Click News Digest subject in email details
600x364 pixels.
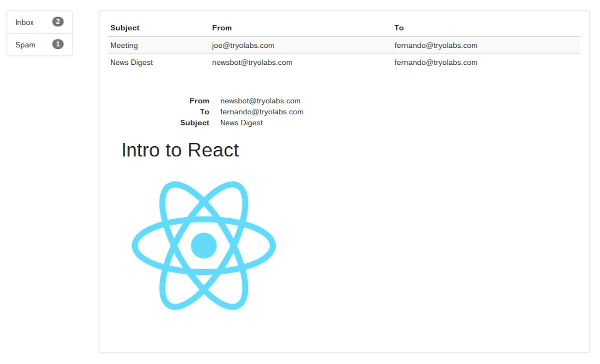[x=241, y=122]
